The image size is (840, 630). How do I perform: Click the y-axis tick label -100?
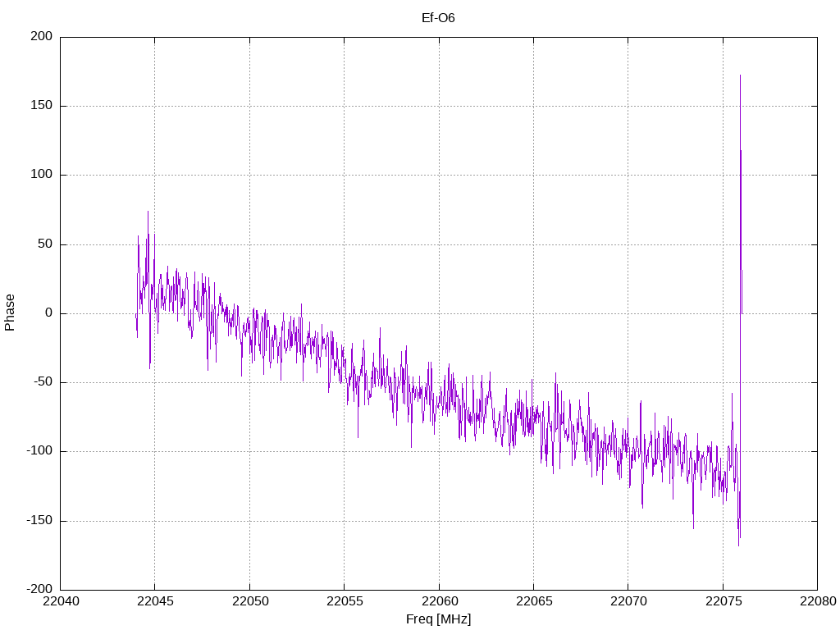[39, 451]
